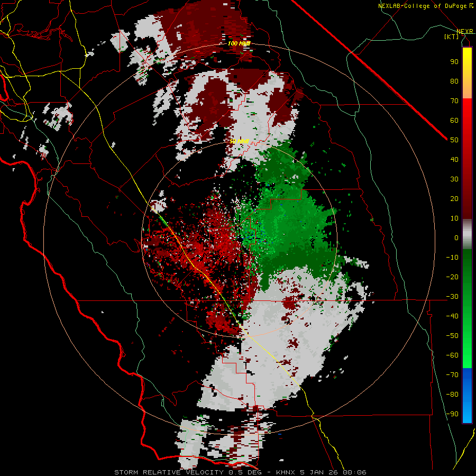Image resolution: width=476 pixels, height=476 pixels.
Task: Click the -90 value on the velocity scale
Action: [452, 414]
